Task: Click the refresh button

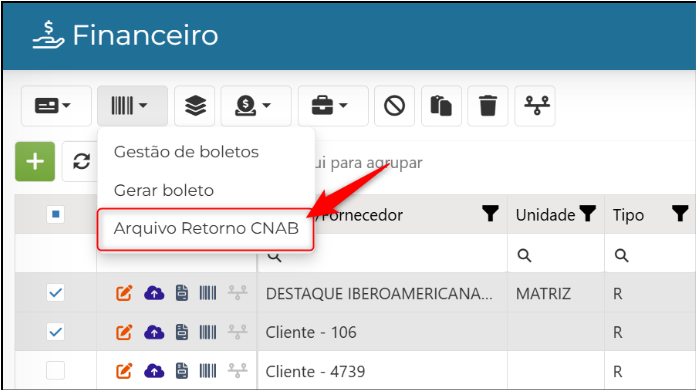Action: point(81,162)
